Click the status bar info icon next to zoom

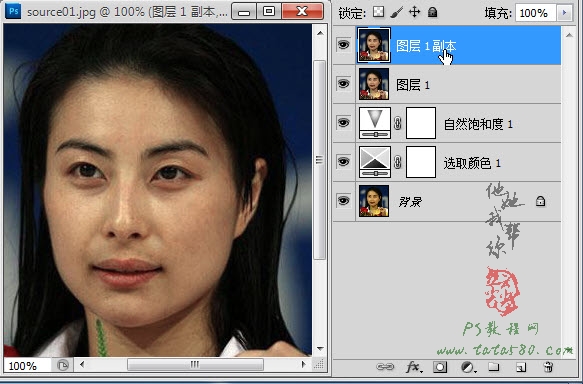tap(63, 365)
